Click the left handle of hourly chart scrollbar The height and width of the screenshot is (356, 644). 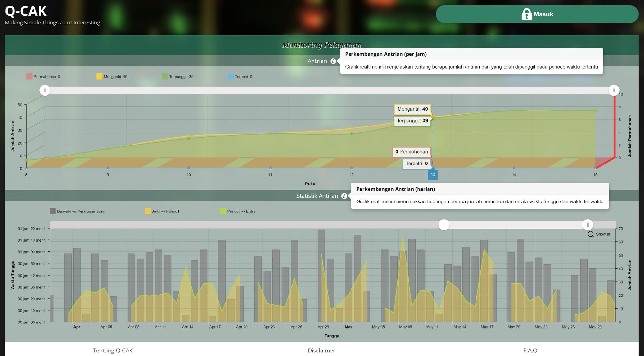[x=45, y=90]
